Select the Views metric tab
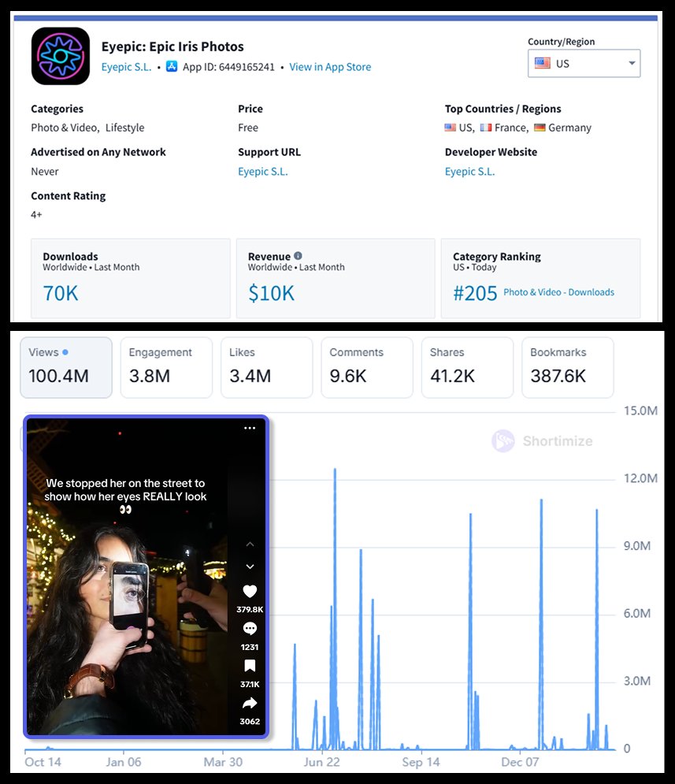The width and height of the screenshot is (675, 784). (66, 367)
